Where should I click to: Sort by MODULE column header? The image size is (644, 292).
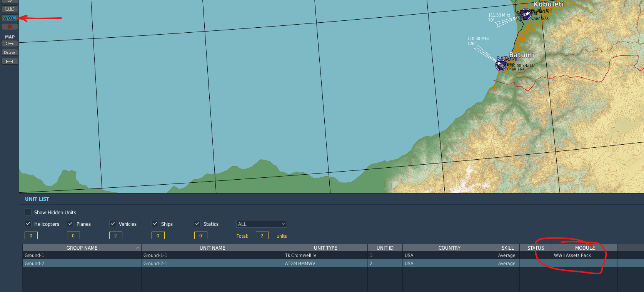tap(585, 248)
